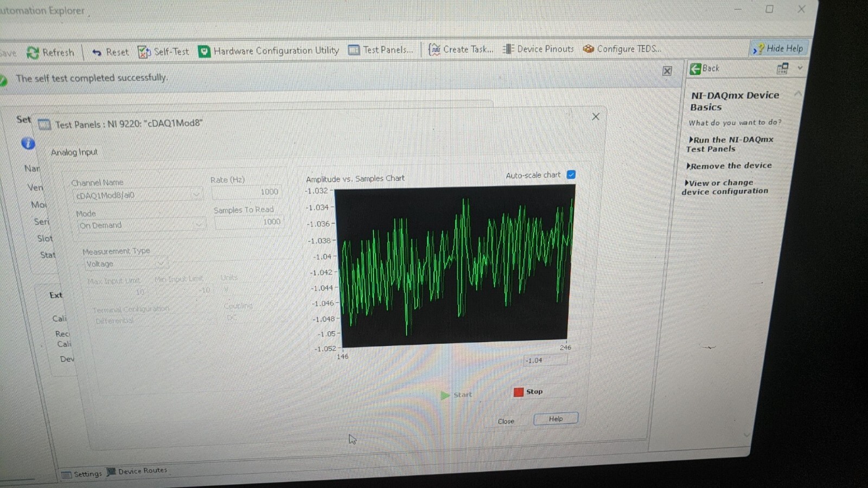Click the Refresh toolbar icon

[34, 53]
